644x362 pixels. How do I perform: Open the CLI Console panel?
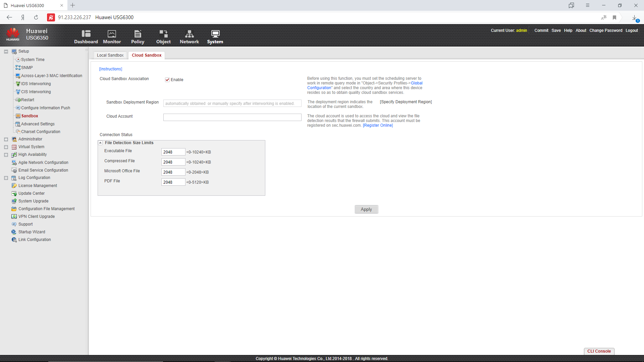[x=599, y=351]
